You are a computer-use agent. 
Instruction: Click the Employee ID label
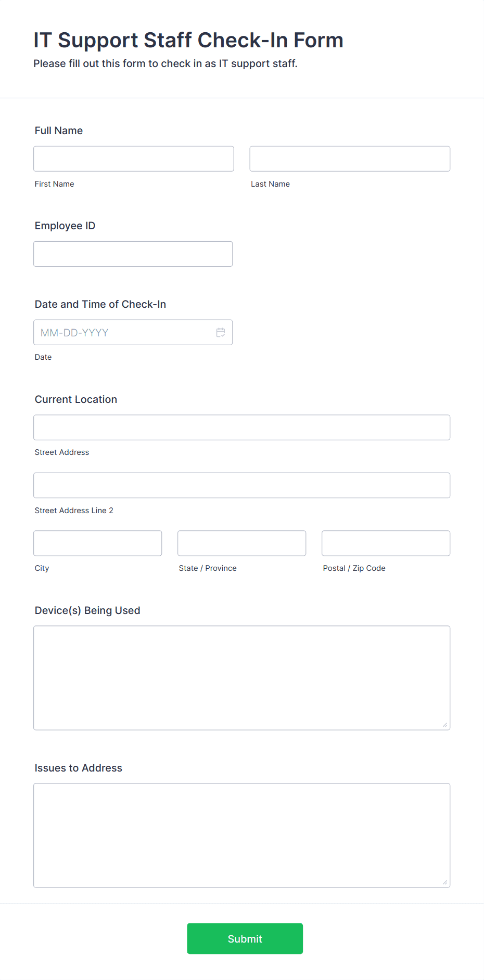[x=65, y=226]
